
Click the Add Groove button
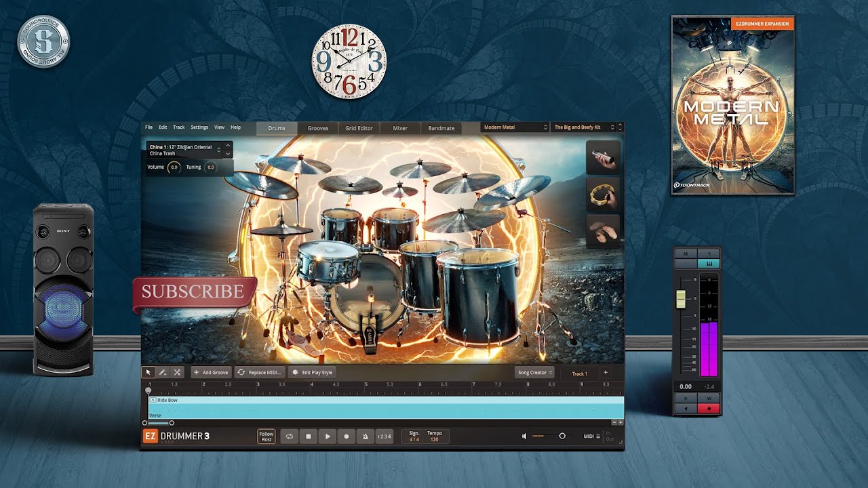(211, 372)
